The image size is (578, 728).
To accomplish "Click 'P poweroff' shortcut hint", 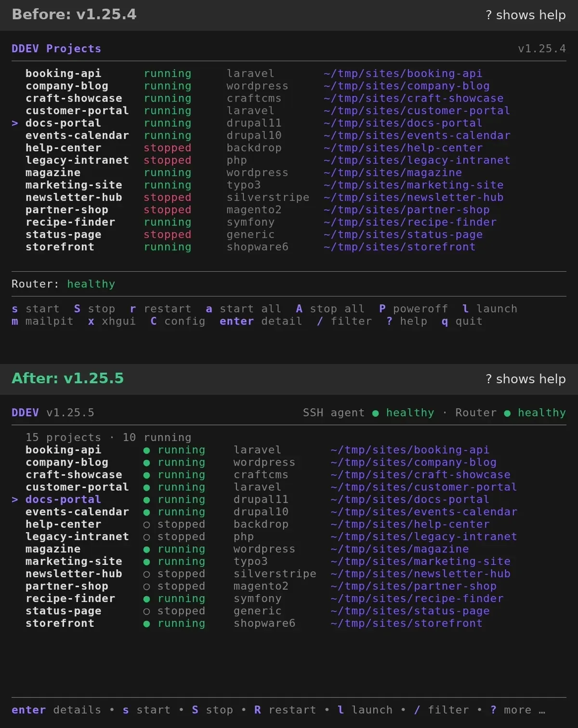I will tap(413, 309).
